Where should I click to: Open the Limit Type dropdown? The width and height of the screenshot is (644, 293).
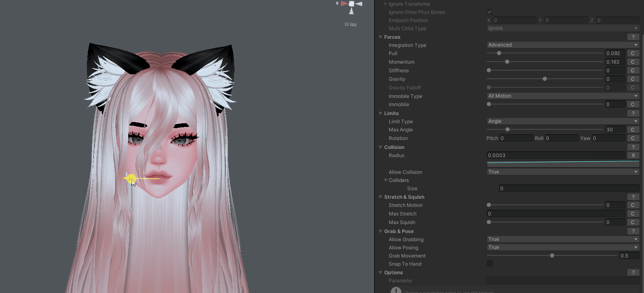[x=563, y=121]
